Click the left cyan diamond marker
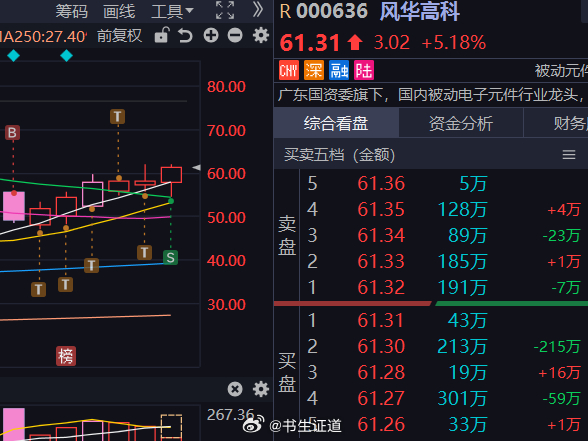This screenshot has height=441, width=588. point(14,56)
